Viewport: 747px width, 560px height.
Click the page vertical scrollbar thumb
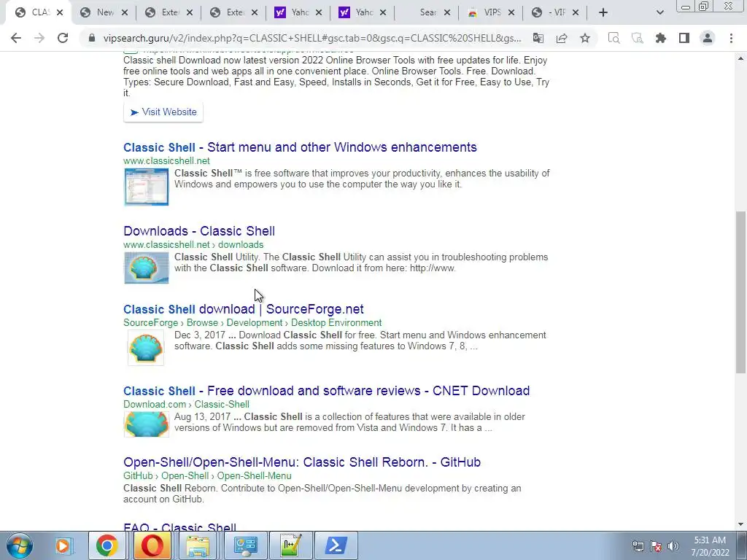click(x=741, y=292)
